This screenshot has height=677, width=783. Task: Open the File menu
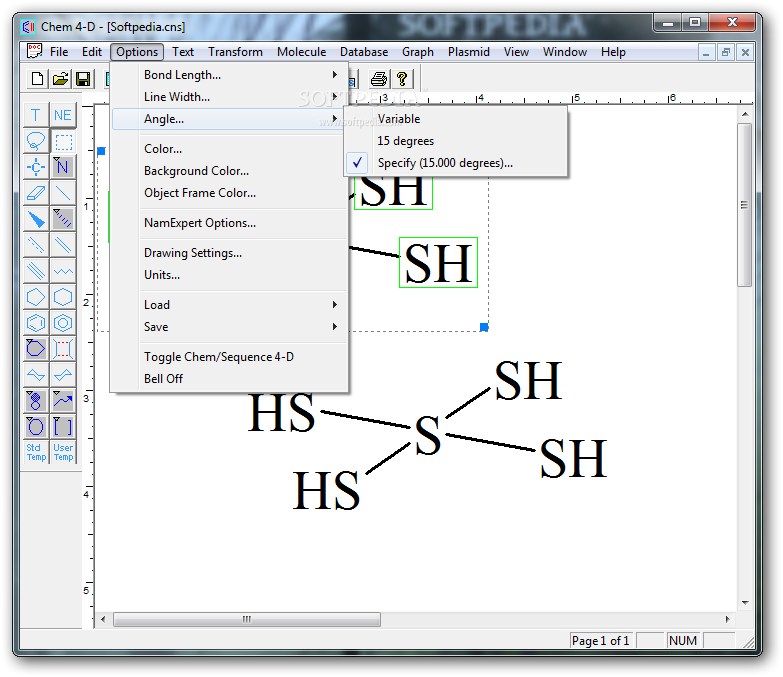pyautogui.click(x=59, y=52)
